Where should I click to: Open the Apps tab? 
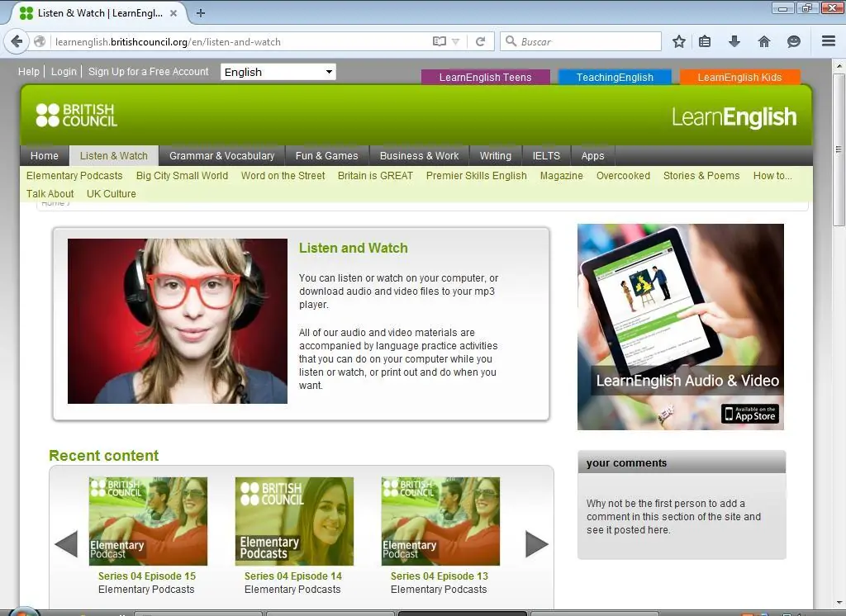(x=592, y=156)
